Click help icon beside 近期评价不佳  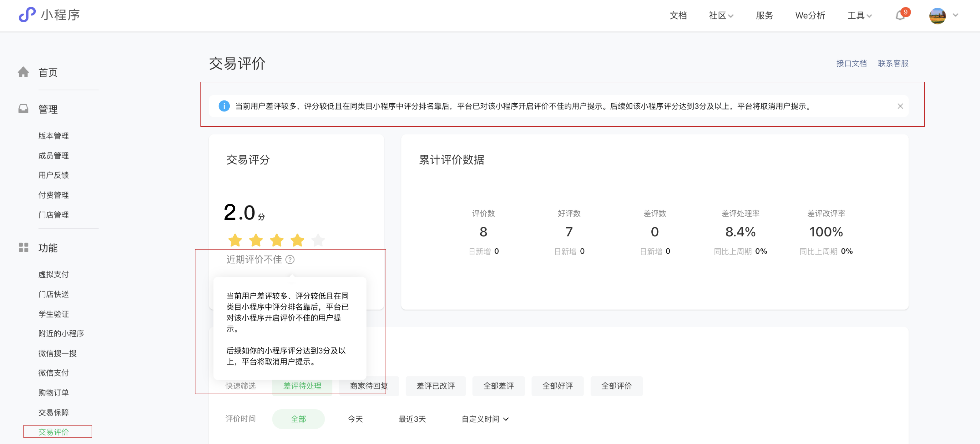point(290,259)
